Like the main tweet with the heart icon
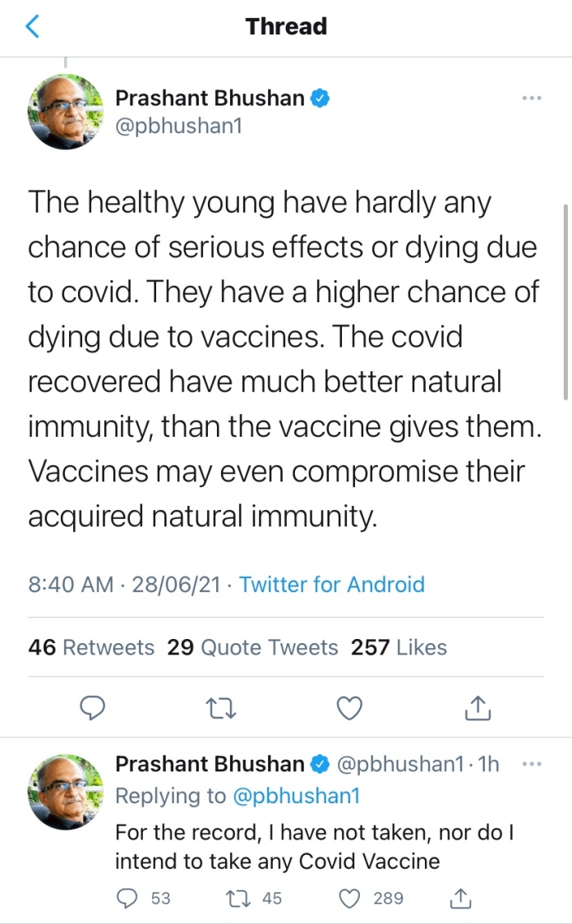 coord(350,706)
